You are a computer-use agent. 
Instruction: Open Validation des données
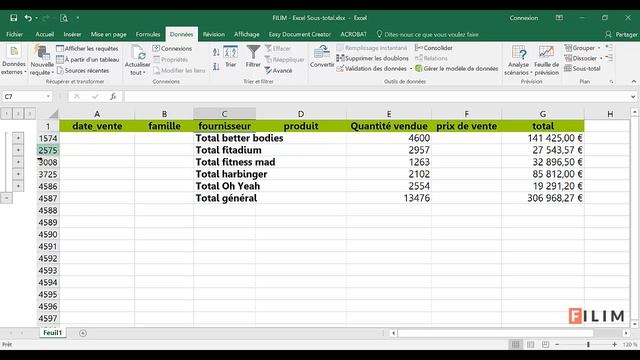point(371,68)
